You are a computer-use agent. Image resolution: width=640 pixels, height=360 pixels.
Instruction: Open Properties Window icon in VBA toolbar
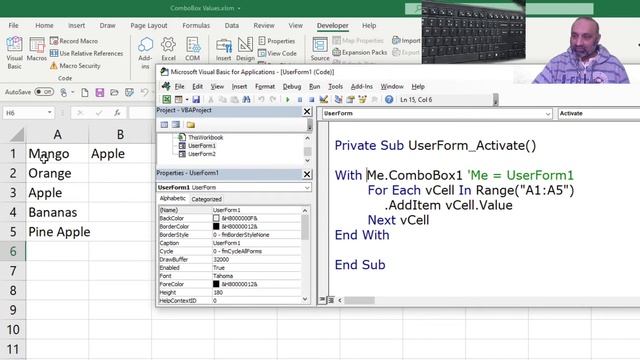[x=350, y=99]
